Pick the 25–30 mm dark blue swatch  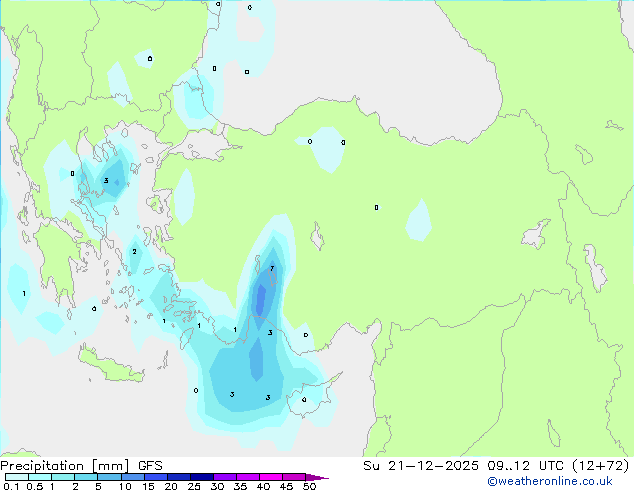[x=202, y=477]
